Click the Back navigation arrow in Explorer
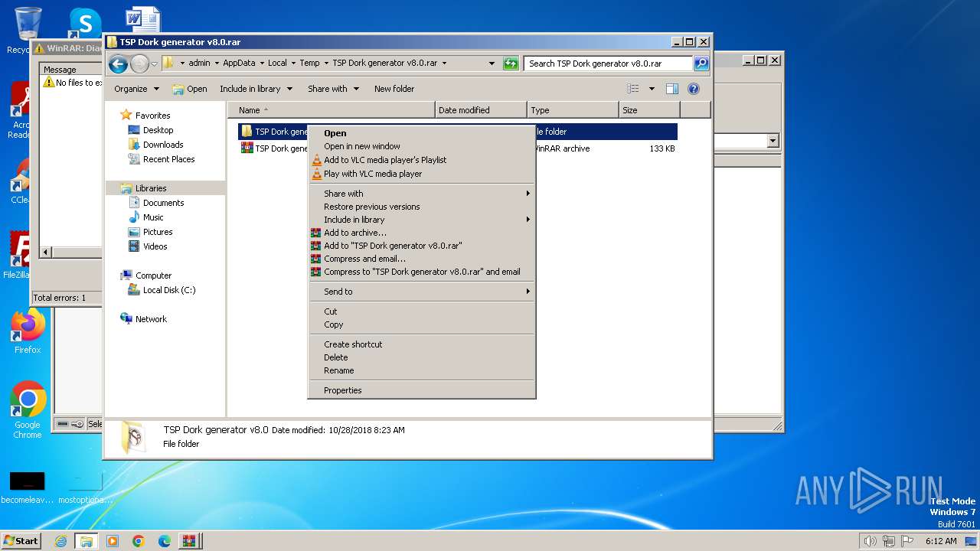The width and height of the screenshot is (980, 551). click(118, 64)
